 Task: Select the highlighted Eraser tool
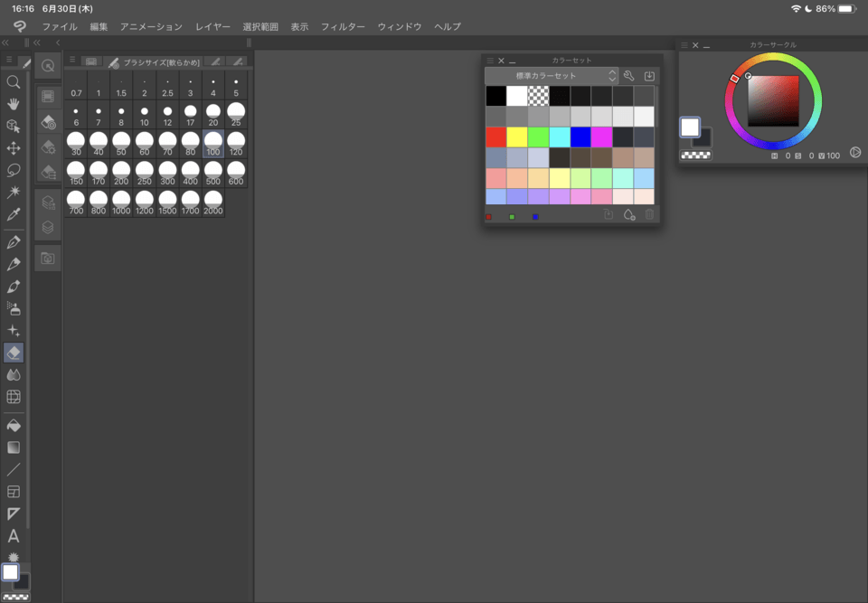14,353
